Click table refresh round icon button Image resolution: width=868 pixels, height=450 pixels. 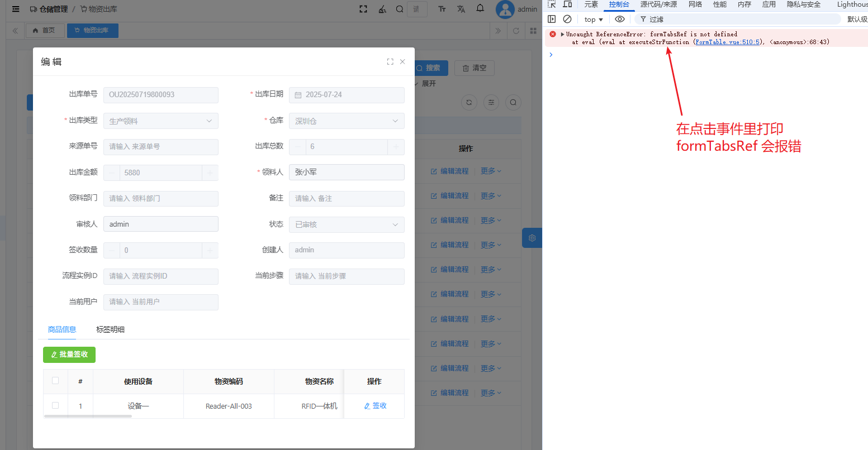(x=469, y=102)
